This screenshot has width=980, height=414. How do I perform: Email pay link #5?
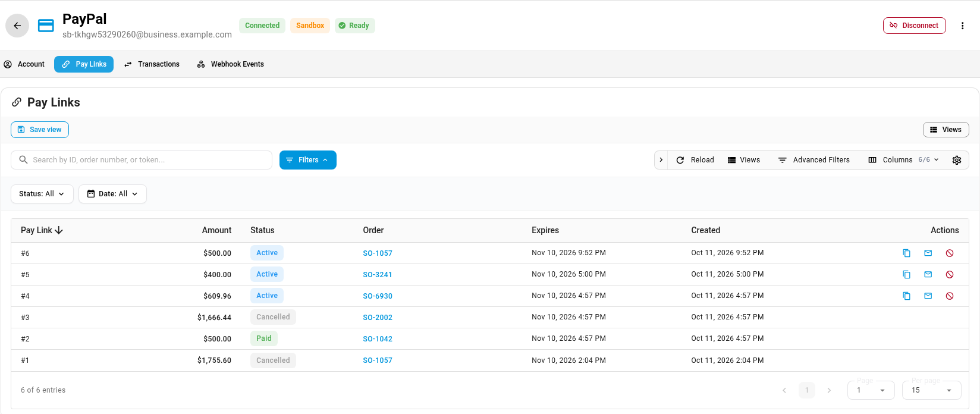coord(928,275)
